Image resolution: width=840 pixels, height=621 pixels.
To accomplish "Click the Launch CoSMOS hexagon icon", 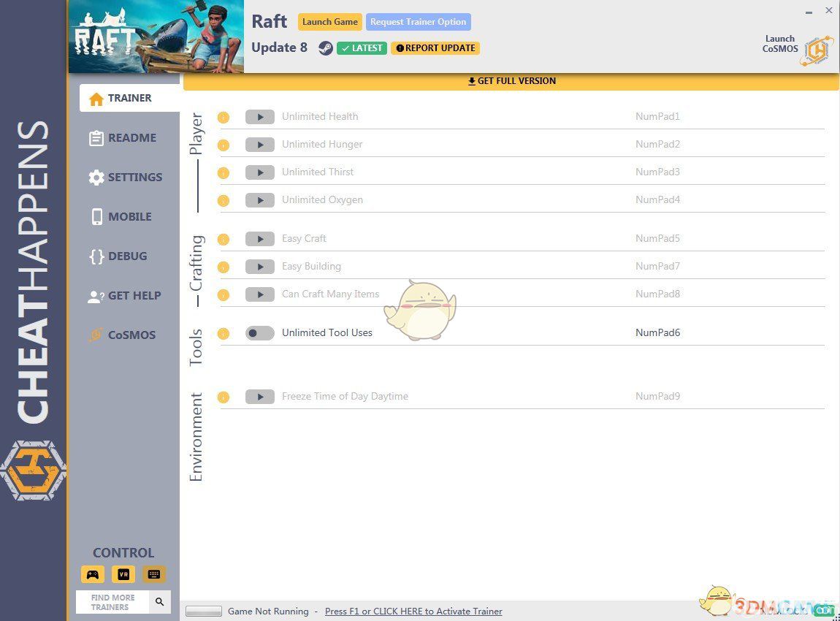I will click(x=817, y=50).
